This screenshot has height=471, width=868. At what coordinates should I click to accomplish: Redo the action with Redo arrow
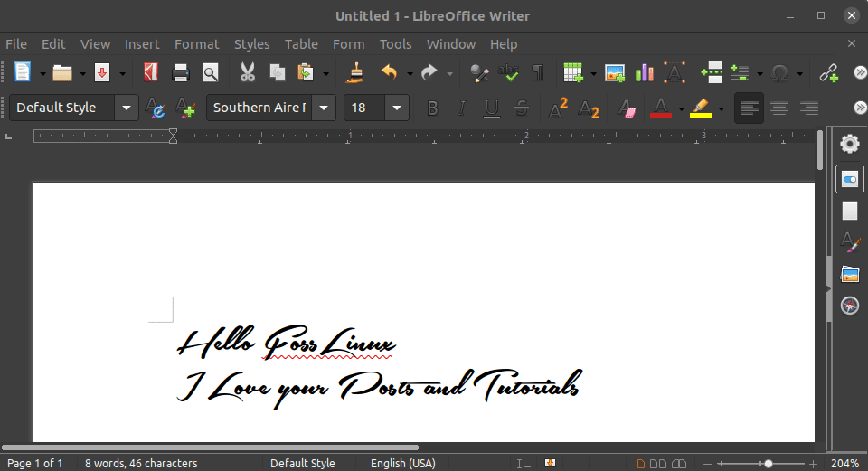(429, 72)
